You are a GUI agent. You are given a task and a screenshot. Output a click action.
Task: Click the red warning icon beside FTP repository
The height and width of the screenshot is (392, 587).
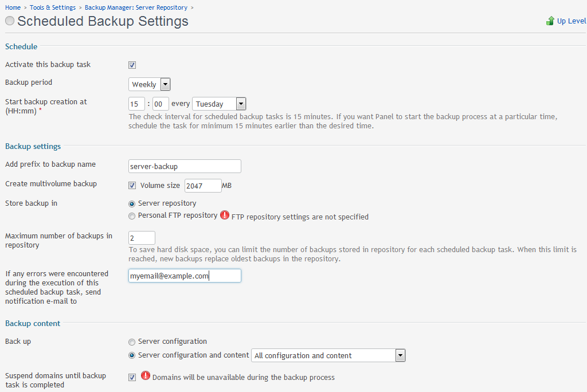coord(225,215)
